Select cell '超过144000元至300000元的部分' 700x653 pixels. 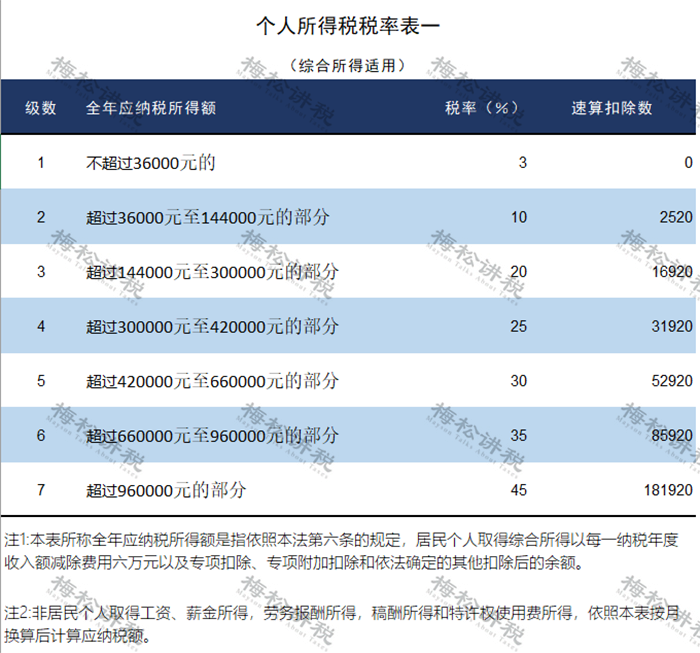tap(212, 272)
